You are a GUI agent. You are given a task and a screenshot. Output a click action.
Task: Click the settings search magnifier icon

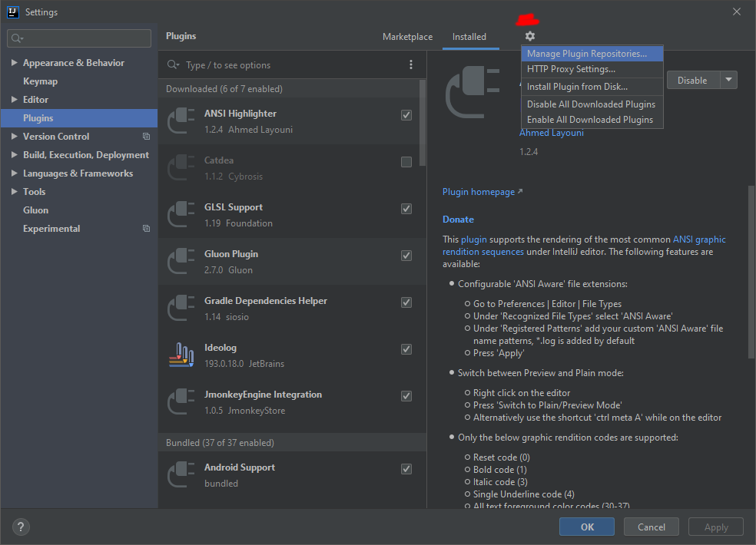coord(17,38)
